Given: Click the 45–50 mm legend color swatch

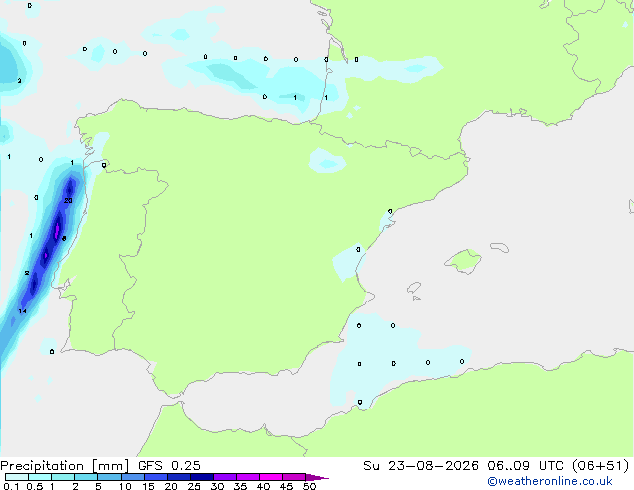Looking at the screenshot, I should [294, 477].
